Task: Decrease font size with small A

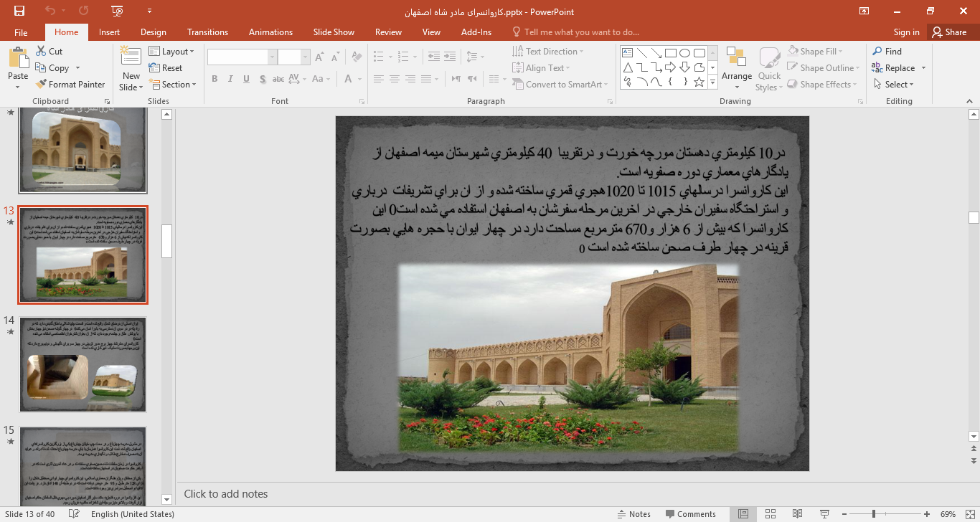Action: 335,57
